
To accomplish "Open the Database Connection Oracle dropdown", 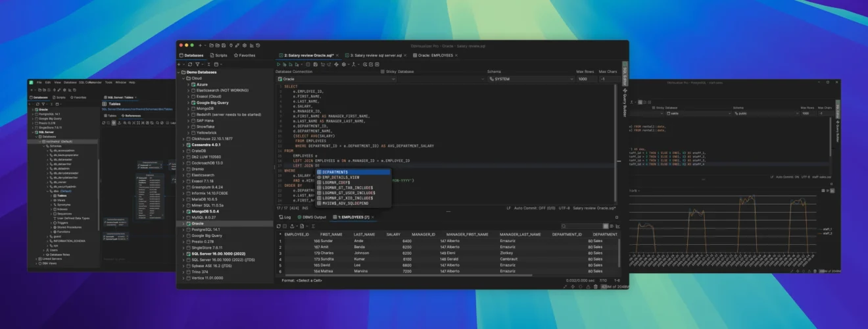I will [336, 79].
